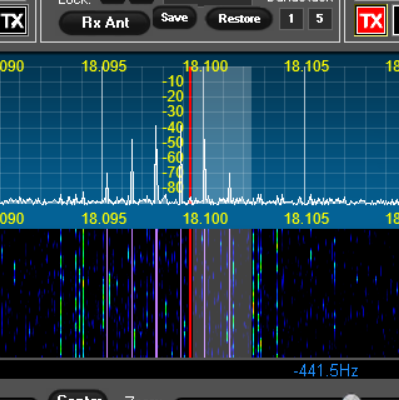Tune to the signal peak at 18.105
This screenshot has height=400, width=399.
tap(304, 133)
